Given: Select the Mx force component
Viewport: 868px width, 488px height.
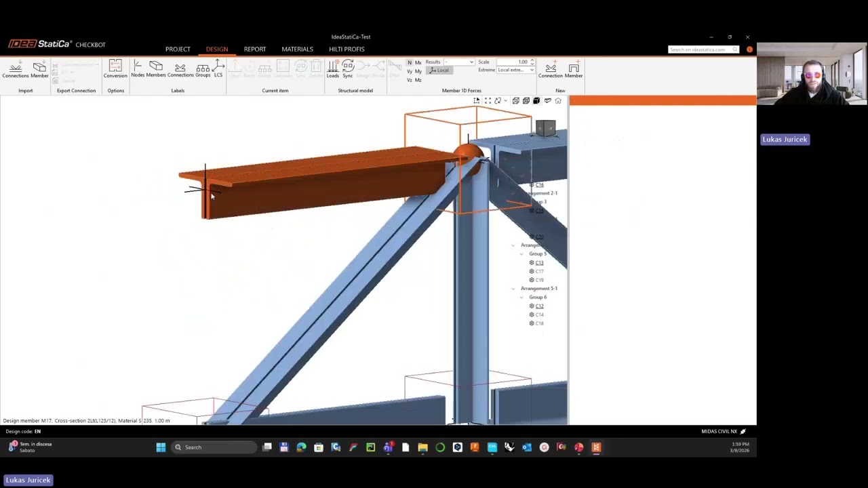Looking at the screenshot, I should pyautogui.click(x=418, y=62).
